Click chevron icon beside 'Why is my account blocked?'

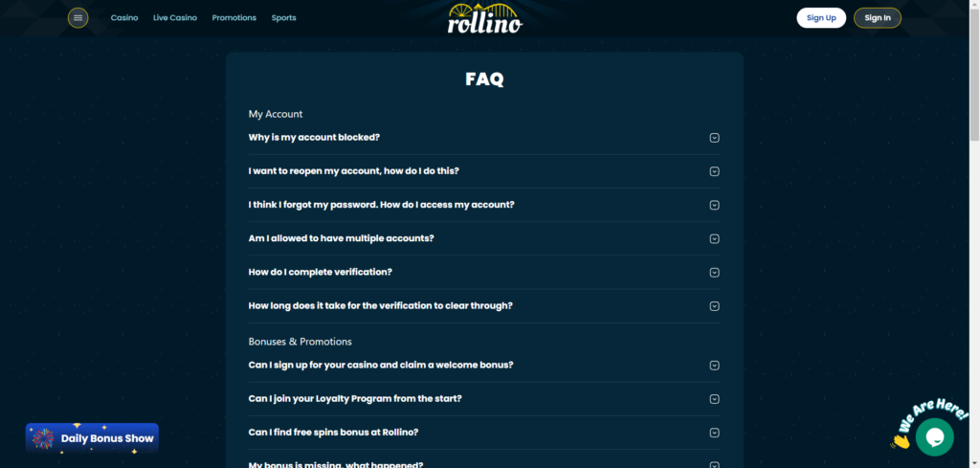(714, 138)
